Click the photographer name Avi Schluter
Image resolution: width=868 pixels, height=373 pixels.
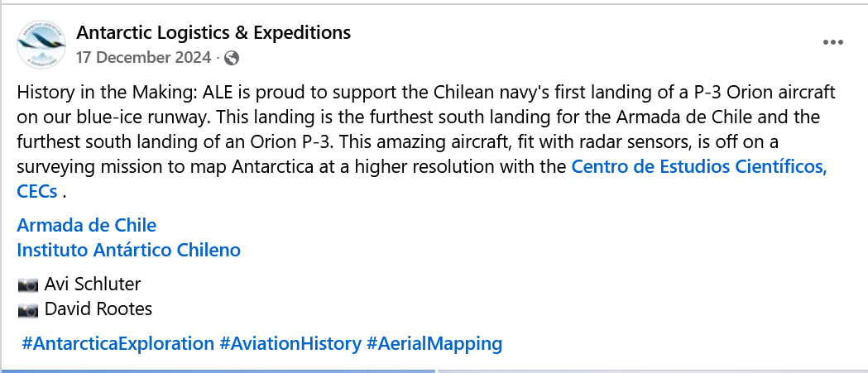(x=93, y=285)
